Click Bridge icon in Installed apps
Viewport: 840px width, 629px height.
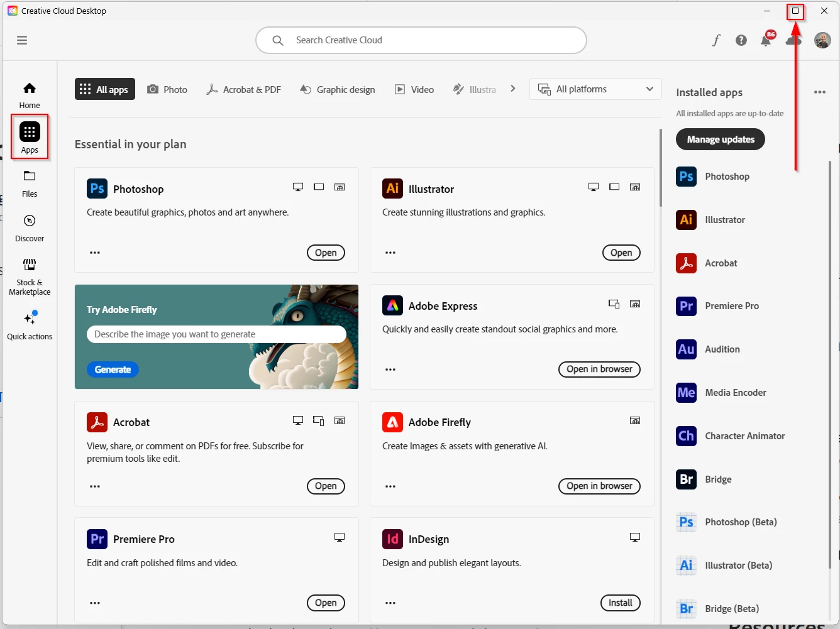coord(686,479)
